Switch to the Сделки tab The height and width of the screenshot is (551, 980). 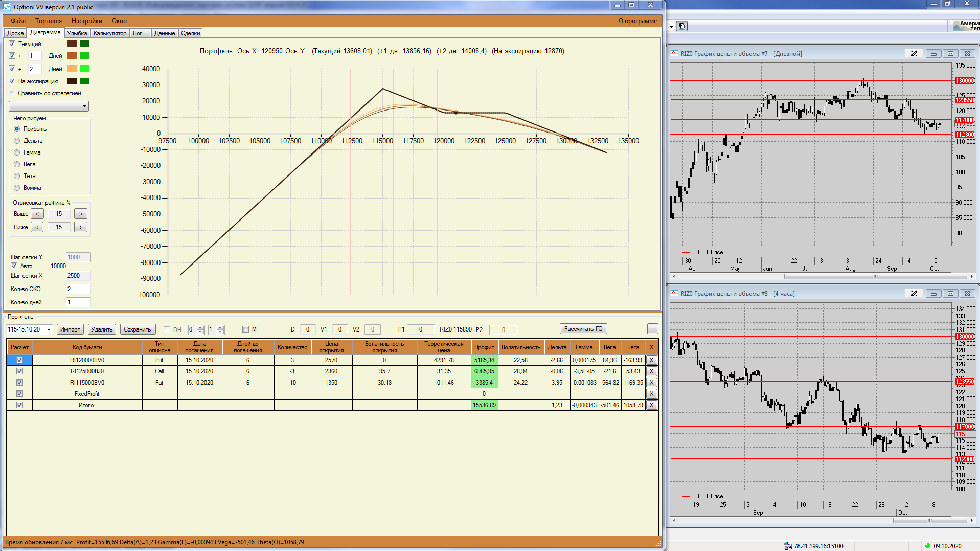(191, 33)
